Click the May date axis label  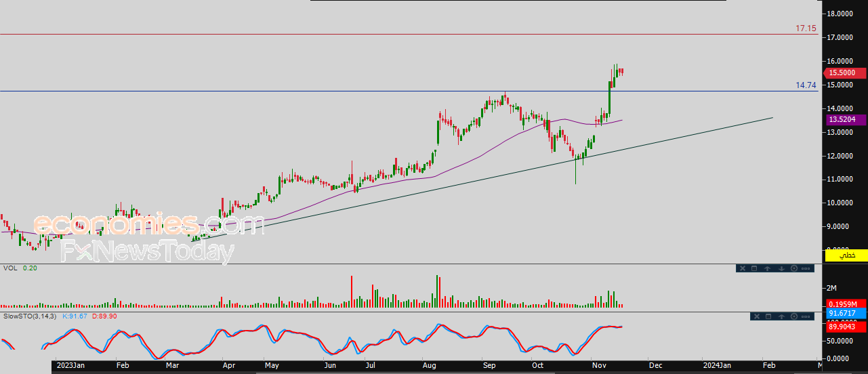point(272,365)
